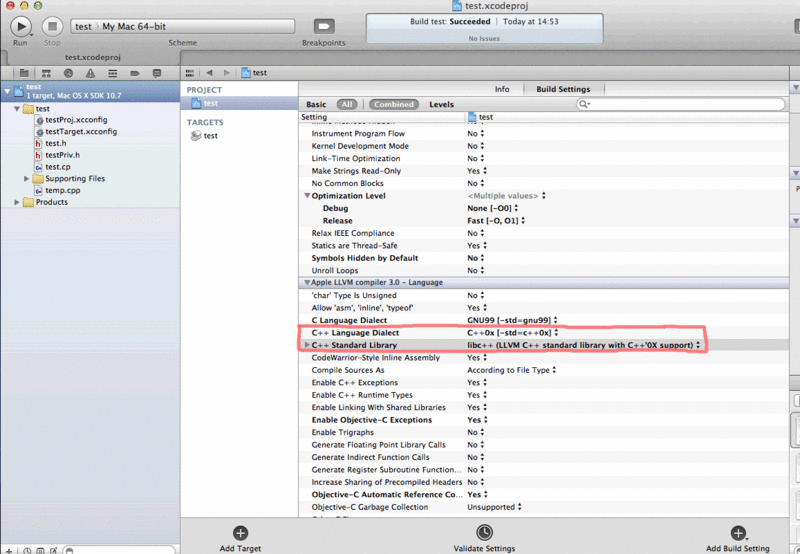Open libc++ Standard Library value popup
800x554 pixels.
tap(584, 345)
